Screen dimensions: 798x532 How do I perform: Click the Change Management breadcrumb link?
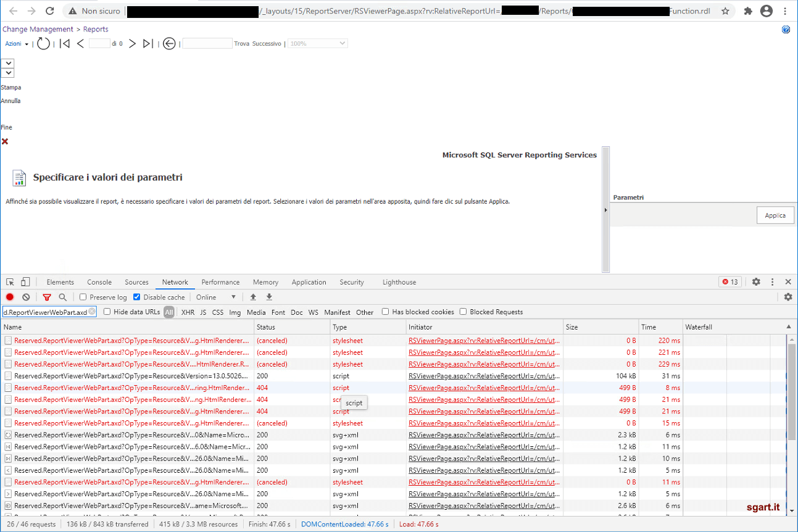click(x=38, y=29)
